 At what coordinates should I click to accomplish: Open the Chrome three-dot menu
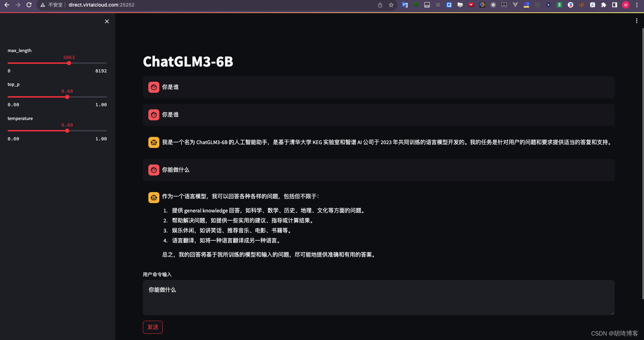click(637, 5)
